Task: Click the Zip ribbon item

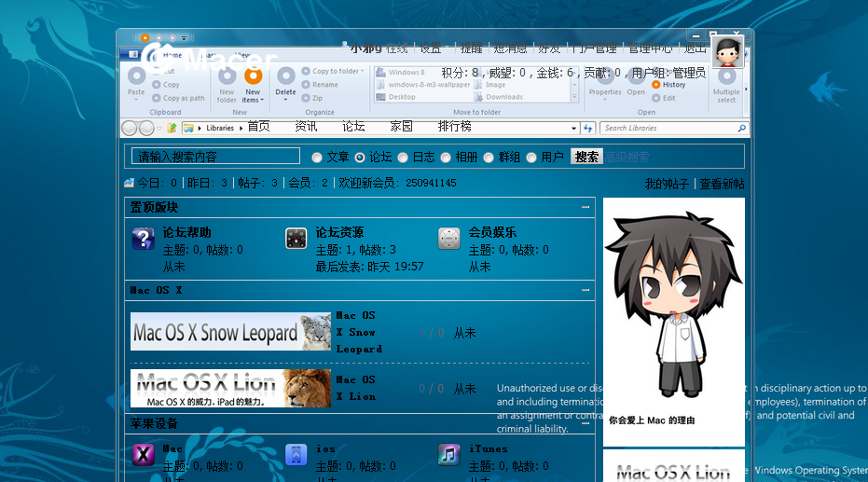Action: (x=312, y=98)
